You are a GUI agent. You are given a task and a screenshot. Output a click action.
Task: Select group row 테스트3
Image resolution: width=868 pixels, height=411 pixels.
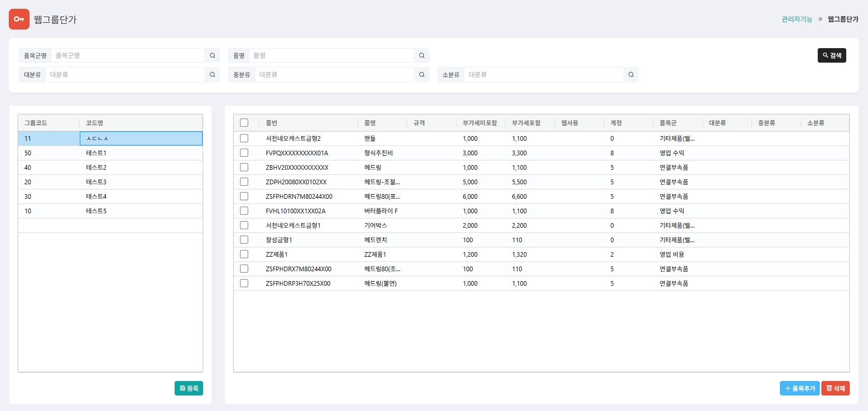(x=96, y=182)
